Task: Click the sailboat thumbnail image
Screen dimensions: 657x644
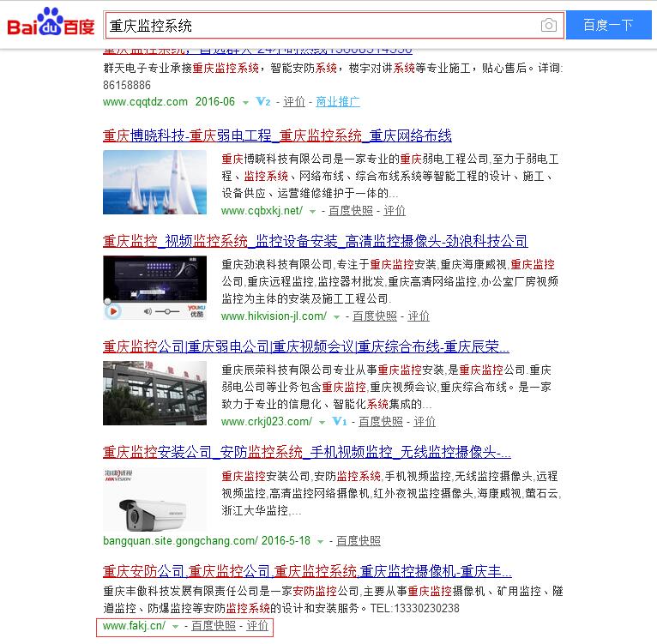Action: (x=154, y=182)
